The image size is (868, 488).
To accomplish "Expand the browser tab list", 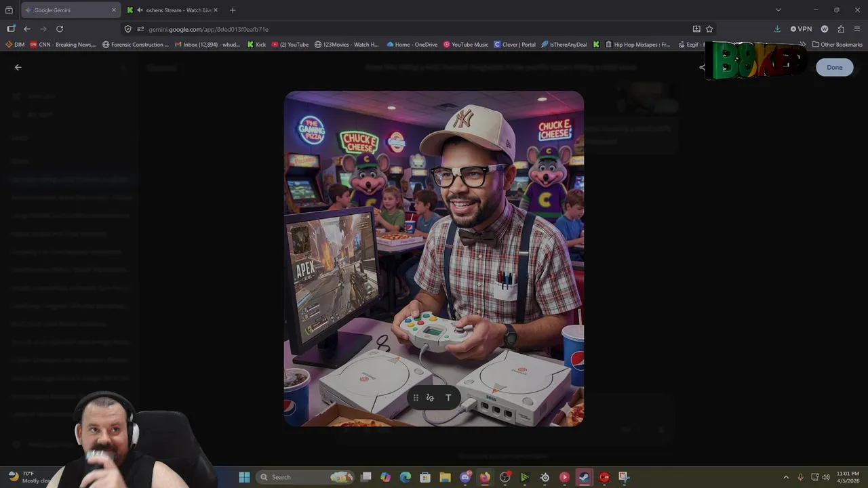I will (x=778, y=10).
